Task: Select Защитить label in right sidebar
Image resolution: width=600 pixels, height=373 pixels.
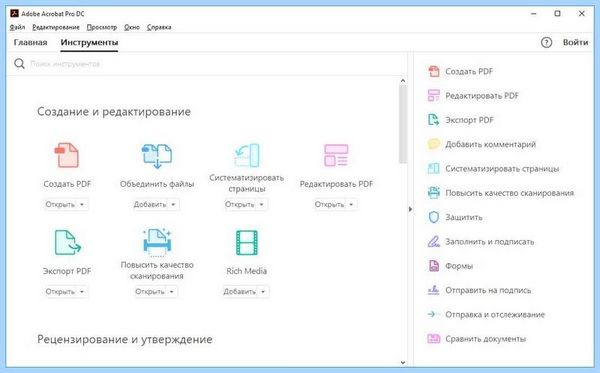Action: pyautogui.click(x=463, y=217)
